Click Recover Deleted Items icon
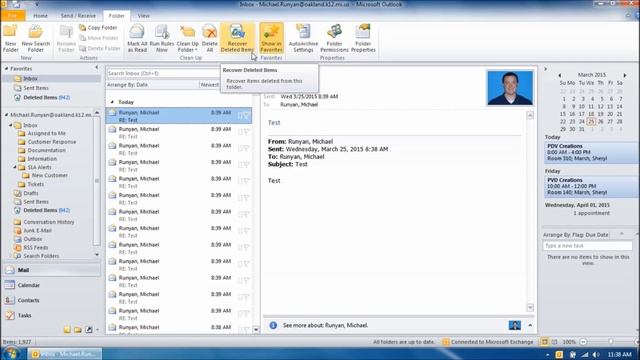 tap(237, 38)
